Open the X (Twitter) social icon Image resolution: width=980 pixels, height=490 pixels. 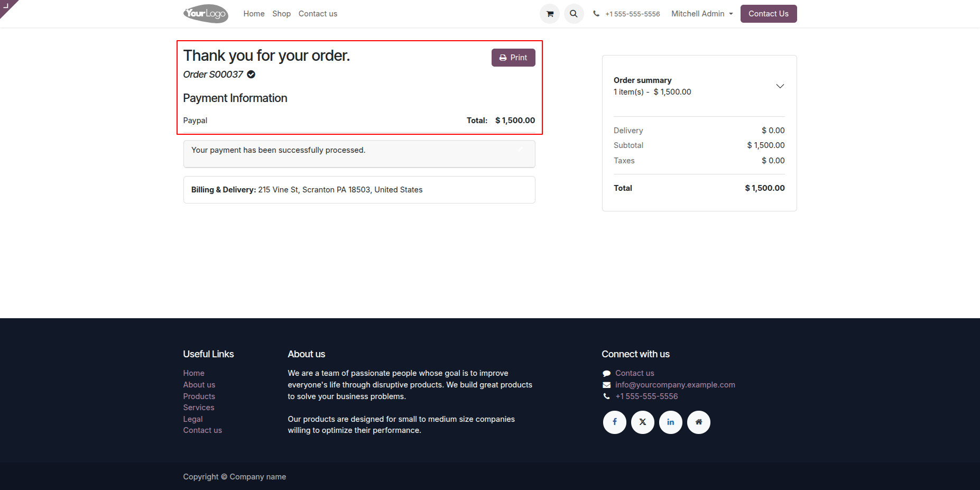pyautogui.click(x=642, y=422)
